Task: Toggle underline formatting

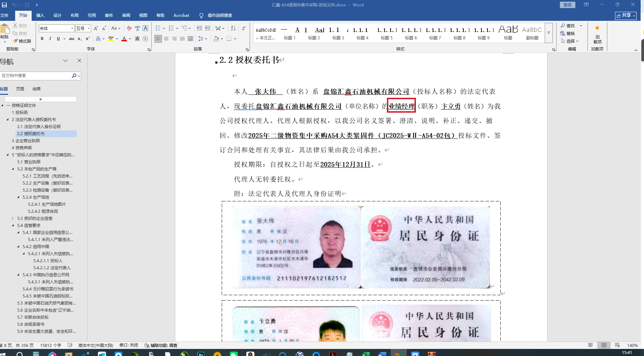Action: pos(58,39)
